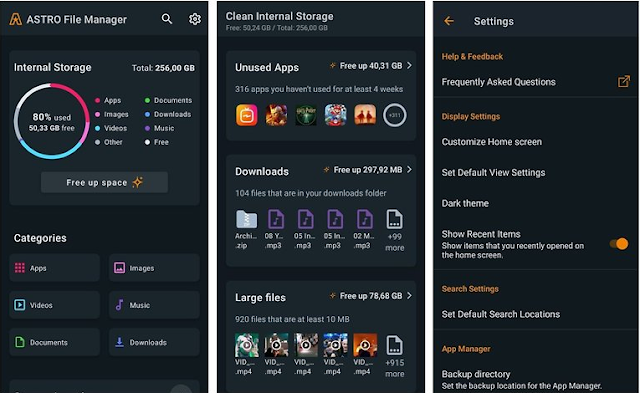Toggle the Show Recent Items switch

pos(619,244)
